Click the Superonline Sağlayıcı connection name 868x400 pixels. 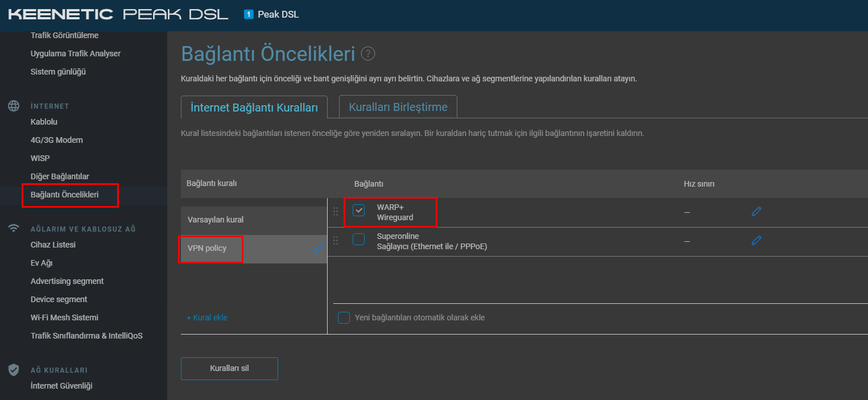[x=432, y=241]
